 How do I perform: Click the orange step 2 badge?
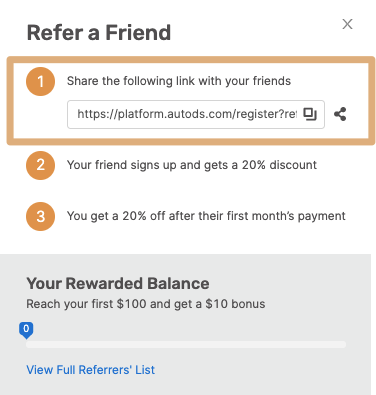coord(40,165)
